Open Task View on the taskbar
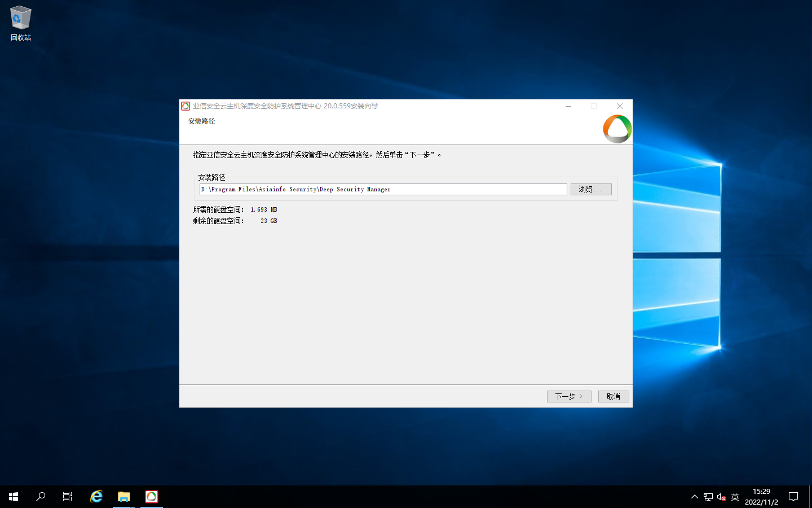The width and height of the screenshot is (812, 508). 68,497
